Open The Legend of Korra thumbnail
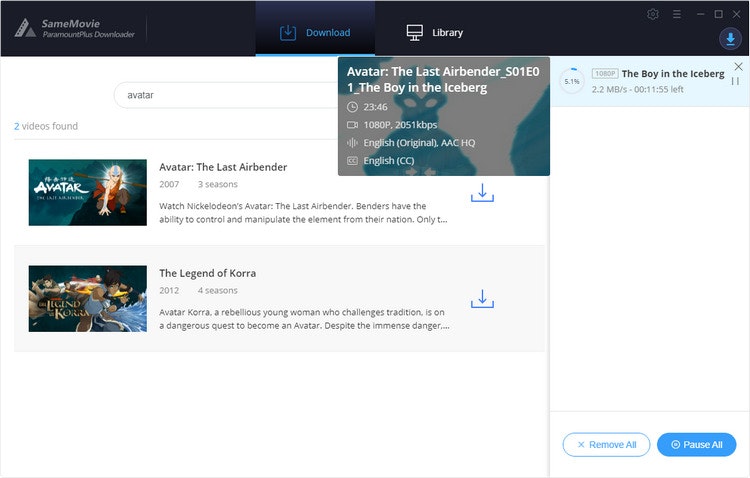Viewport: 750px width, 478px height. click(x=88, y=299)
